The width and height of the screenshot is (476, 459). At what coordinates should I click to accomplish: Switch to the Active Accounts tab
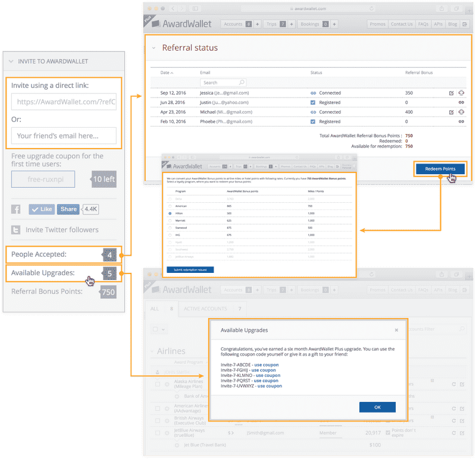212,309
